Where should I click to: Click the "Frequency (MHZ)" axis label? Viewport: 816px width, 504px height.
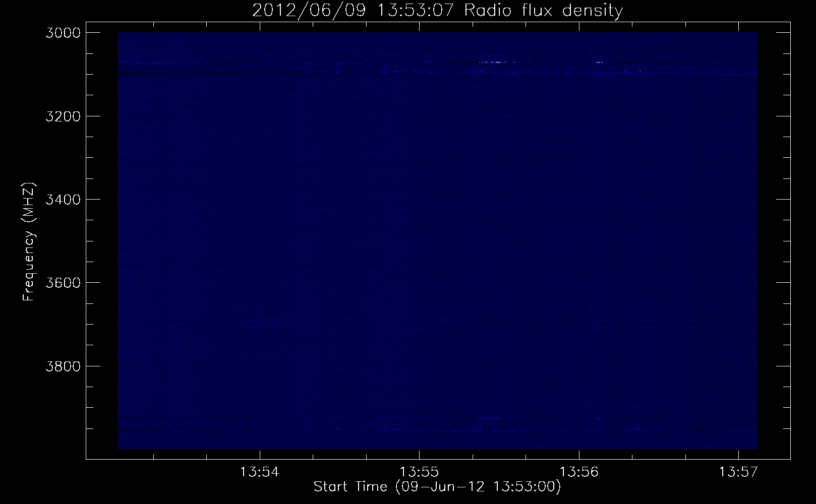point(28,240)
